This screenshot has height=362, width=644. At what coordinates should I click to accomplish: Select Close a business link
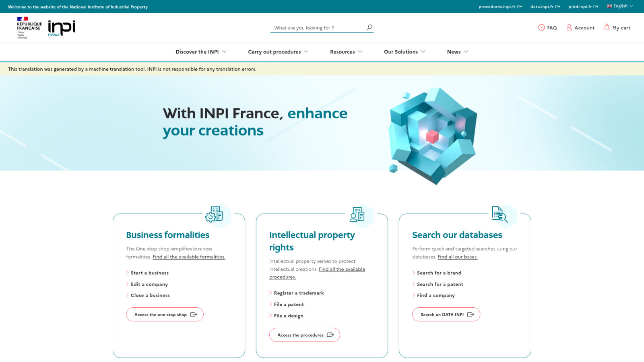pos(150,295)
